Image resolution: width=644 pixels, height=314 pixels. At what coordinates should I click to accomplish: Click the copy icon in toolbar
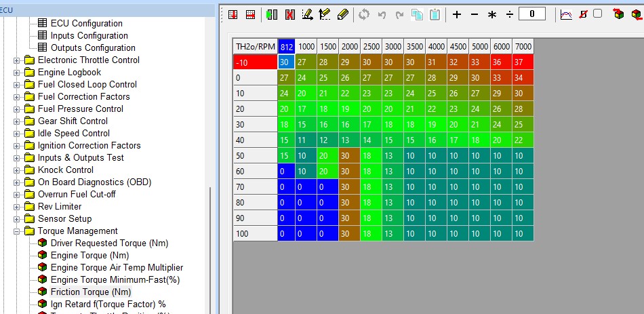pyautogui.click(x=418, y=14)
